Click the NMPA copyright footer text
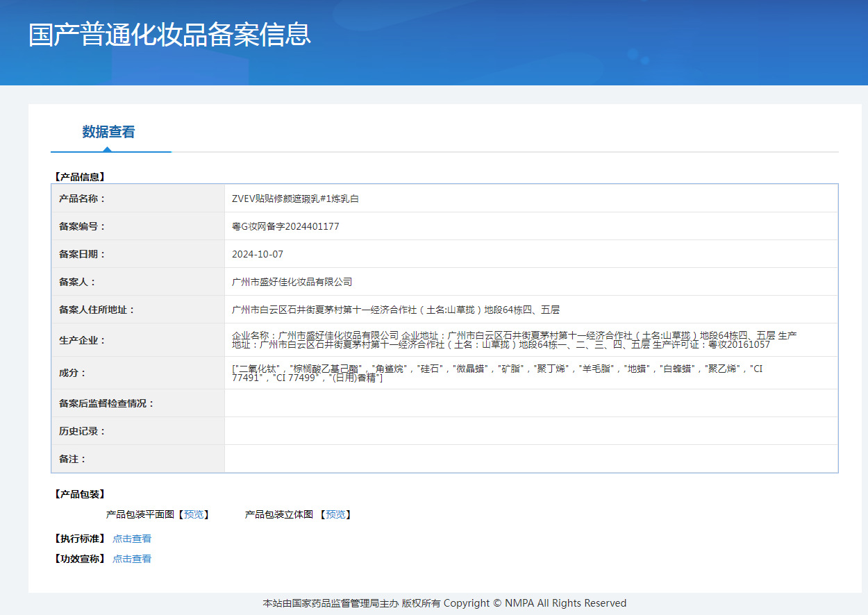Viewport: 868px width, 615px height. pos(444,603)
